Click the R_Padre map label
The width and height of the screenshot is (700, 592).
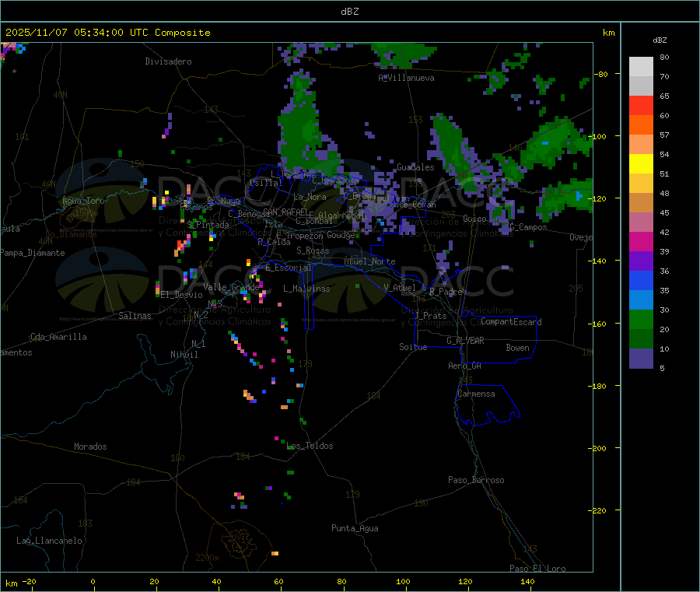point(446,292)
